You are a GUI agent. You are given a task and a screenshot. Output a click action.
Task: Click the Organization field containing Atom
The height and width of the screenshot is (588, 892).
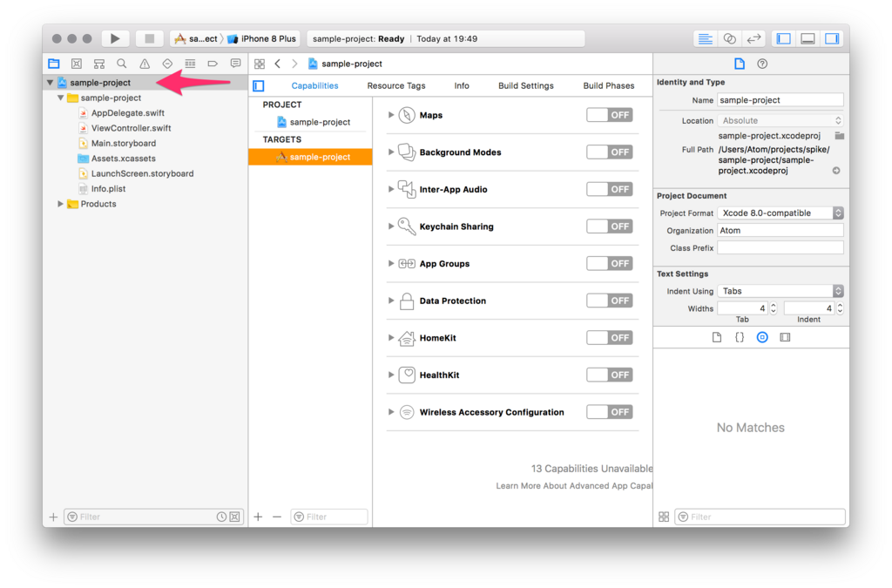[780, 230]
